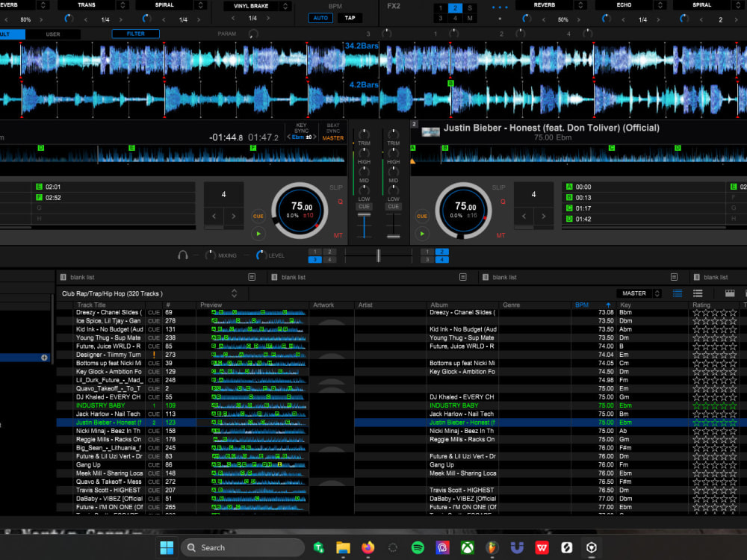Click the Windows Start button
747x560 pixels.
click(x=167, y=547)
